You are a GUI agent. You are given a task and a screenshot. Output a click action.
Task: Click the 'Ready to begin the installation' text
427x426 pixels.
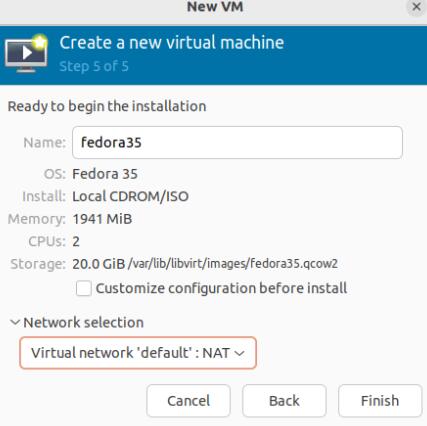(x=107, y=106)
